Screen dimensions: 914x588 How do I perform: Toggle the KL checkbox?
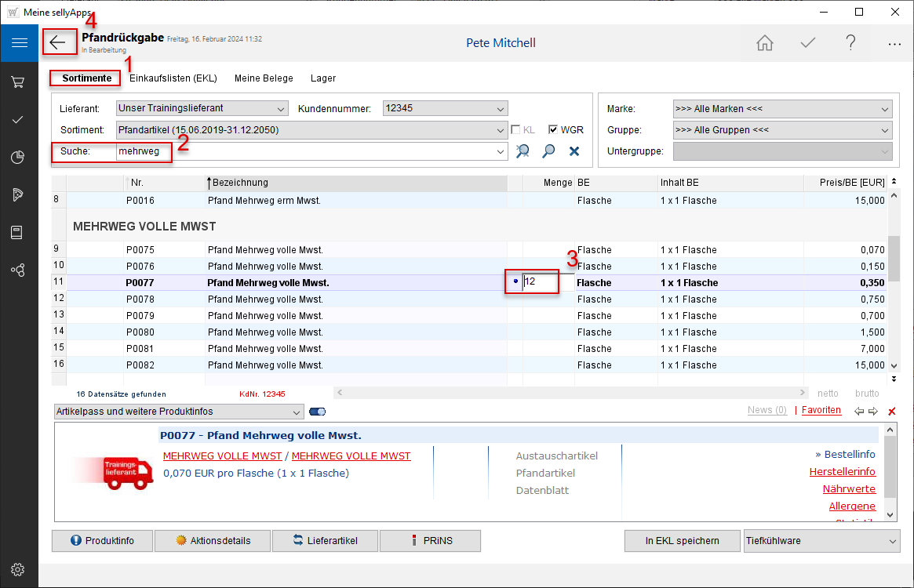(x=517, y=130)
